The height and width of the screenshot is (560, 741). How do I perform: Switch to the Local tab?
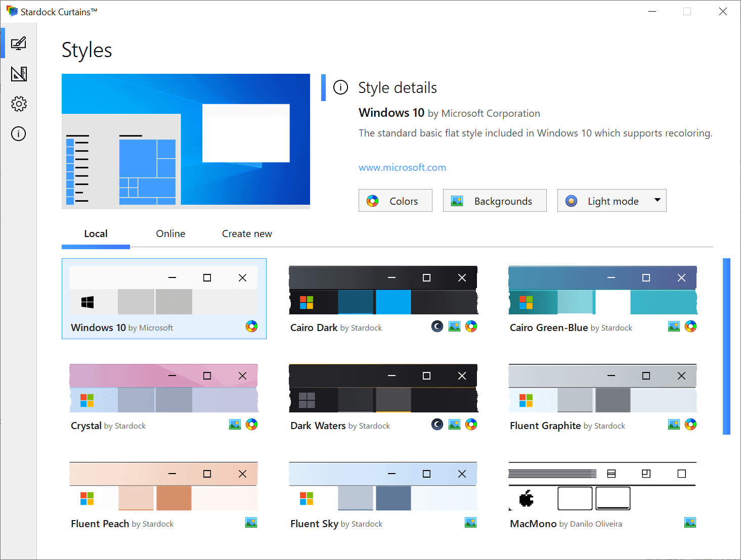(96, 234)
